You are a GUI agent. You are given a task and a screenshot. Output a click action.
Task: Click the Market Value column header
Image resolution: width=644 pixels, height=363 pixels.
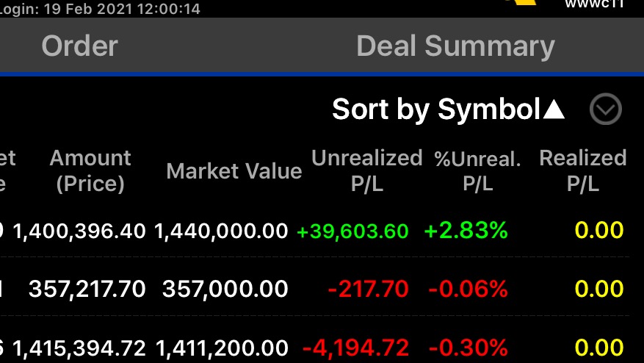234,171
